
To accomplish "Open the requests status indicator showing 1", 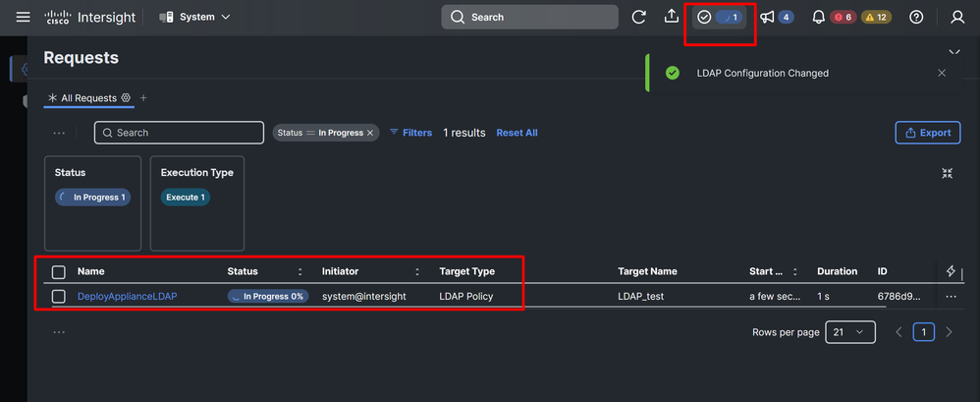I will pos(718,17).
